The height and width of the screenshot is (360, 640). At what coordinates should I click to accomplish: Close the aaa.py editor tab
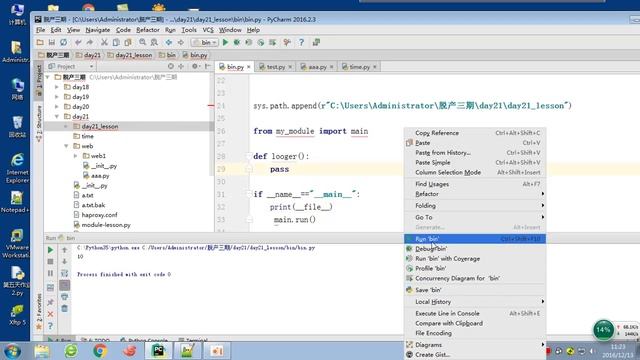331,67
